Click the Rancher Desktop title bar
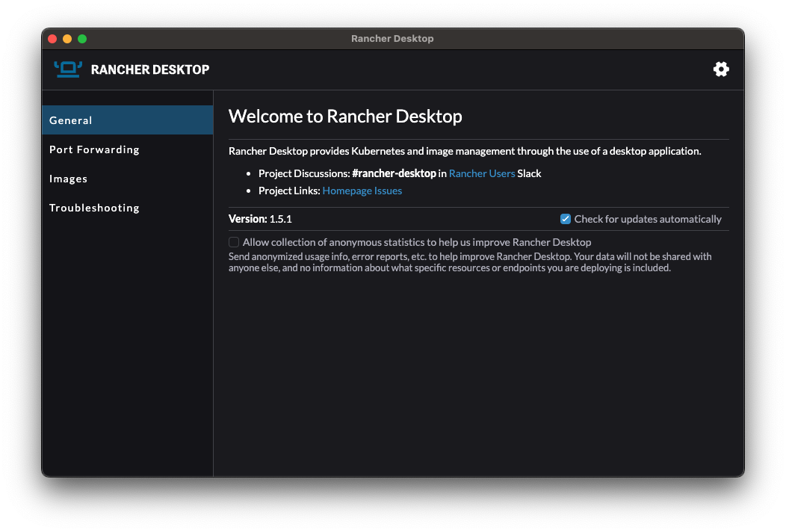The image size is (786, 532). (392, 38)
